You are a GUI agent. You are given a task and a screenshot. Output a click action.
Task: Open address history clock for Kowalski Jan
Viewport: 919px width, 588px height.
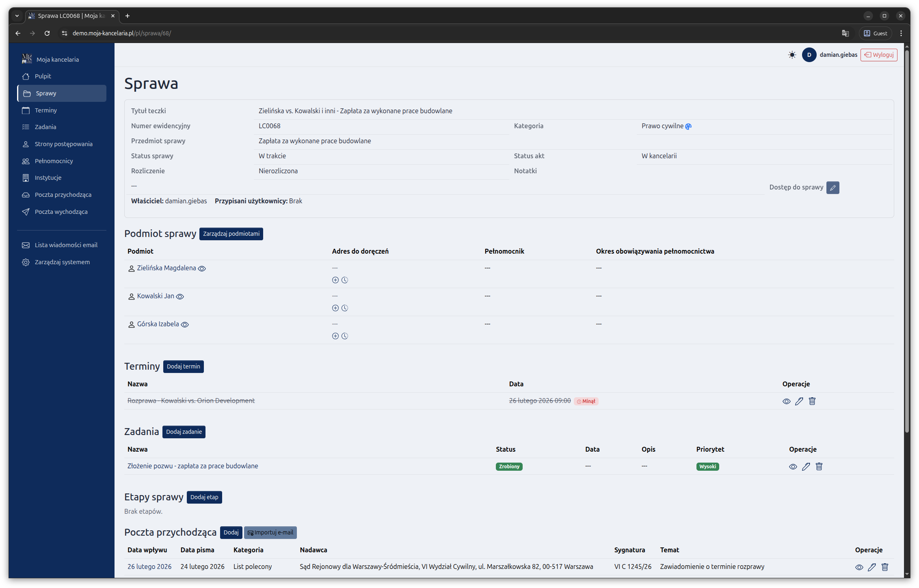(x=345, y=308)
